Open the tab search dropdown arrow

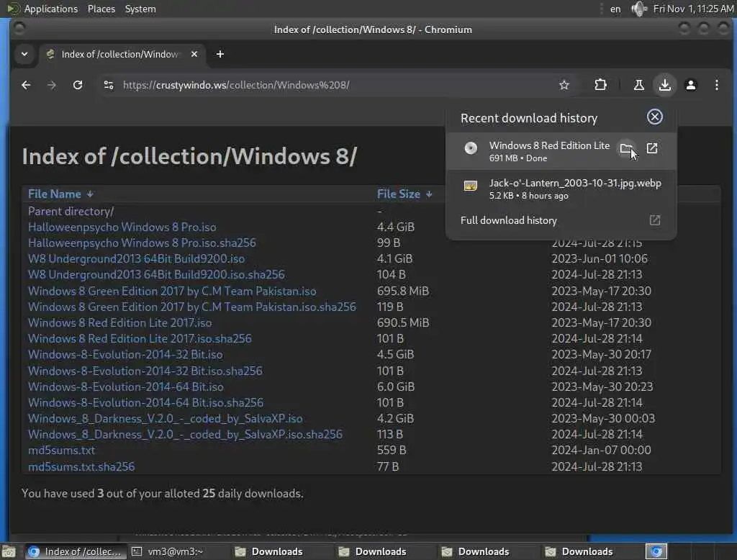[24, 54]
